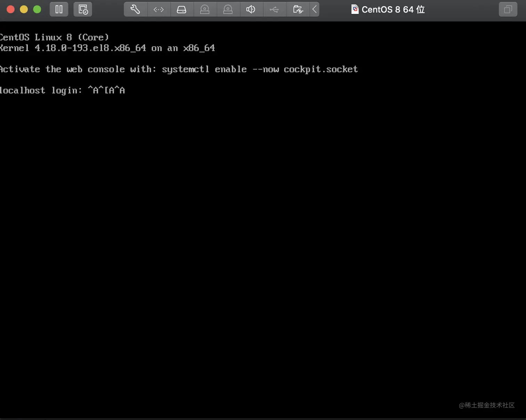Click the VM document icon beside the title
The image size is (526, 420).
point(355,9)
